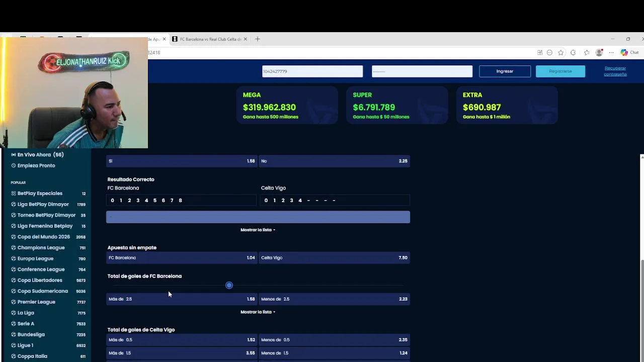This screenshot has height=362, width=644.
Task: Click the ball icon next to Ligue 1
Action: pos(14,345)
